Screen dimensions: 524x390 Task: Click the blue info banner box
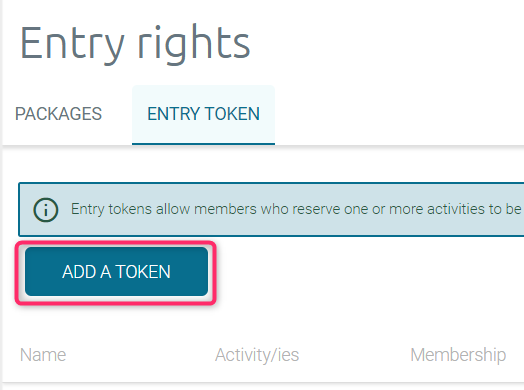click(271, 210)
